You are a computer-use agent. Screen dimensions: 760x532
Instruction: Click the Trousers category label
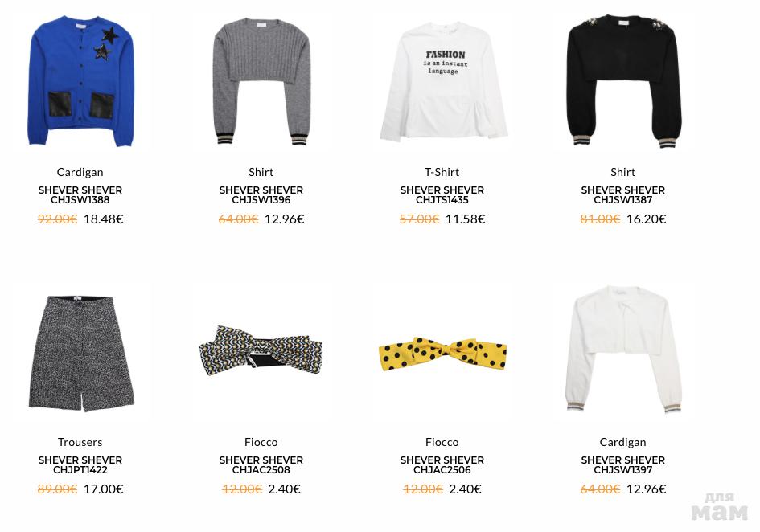tap(80, 442)
